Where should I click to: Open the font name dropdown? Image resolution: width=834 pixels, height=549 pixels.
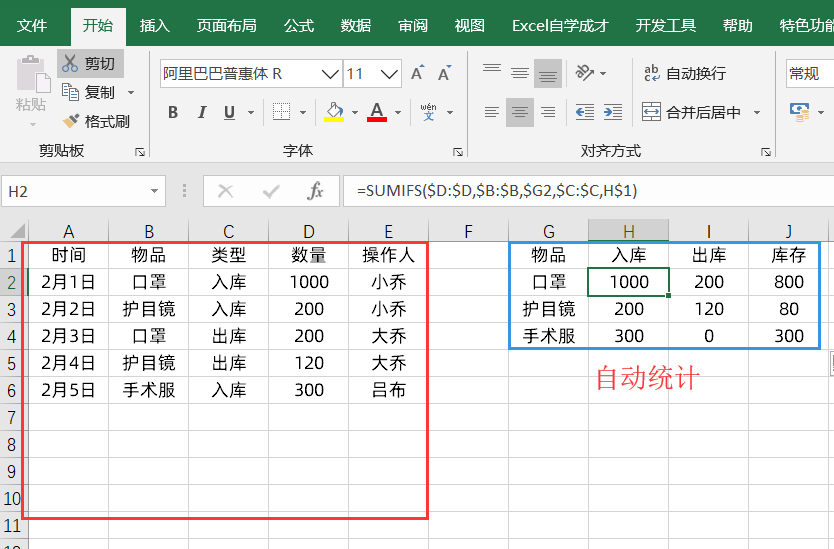(330, 74)
